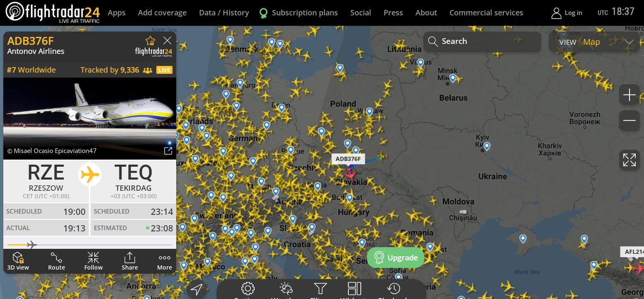Open the aircraft photo in new window
This screenshot has height=299, width=644.
[x=168, y=151]
